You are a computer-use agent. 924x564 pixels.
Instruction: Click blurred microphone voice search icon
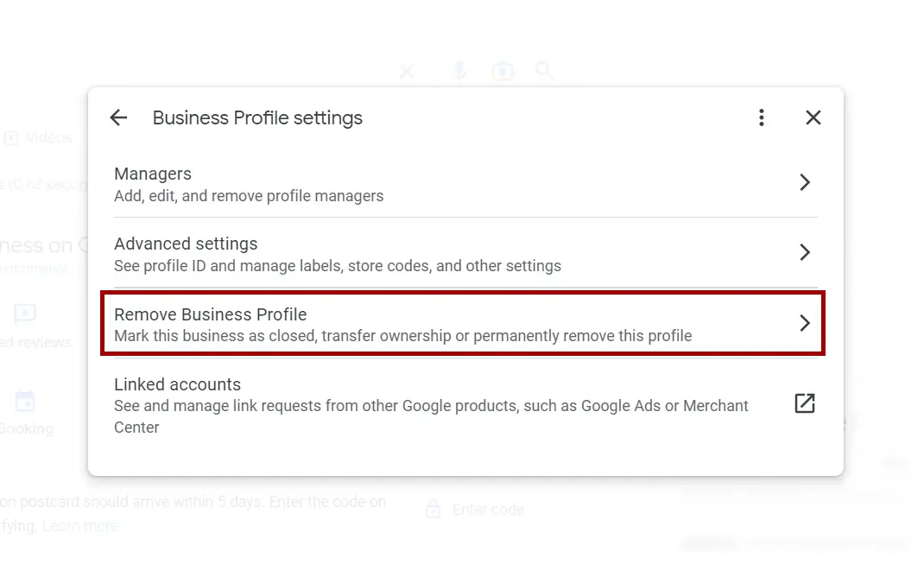[x=459, y=72]
